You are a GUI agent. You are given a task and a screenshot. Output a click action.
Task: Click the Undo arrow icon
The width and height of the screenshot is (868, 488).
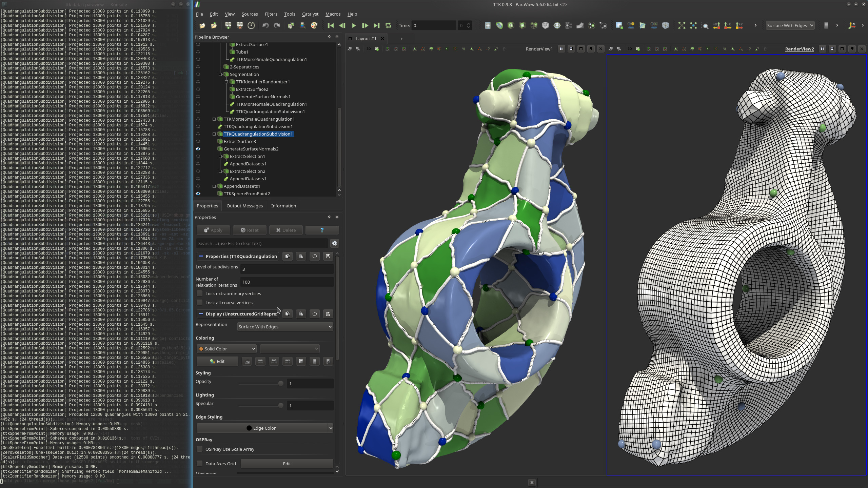click(265, 25)
